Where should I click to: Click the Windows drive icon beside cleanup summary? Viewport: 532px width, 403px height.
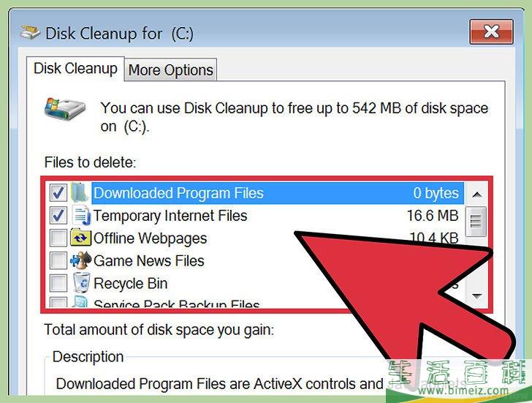click(x=64, y=109)
